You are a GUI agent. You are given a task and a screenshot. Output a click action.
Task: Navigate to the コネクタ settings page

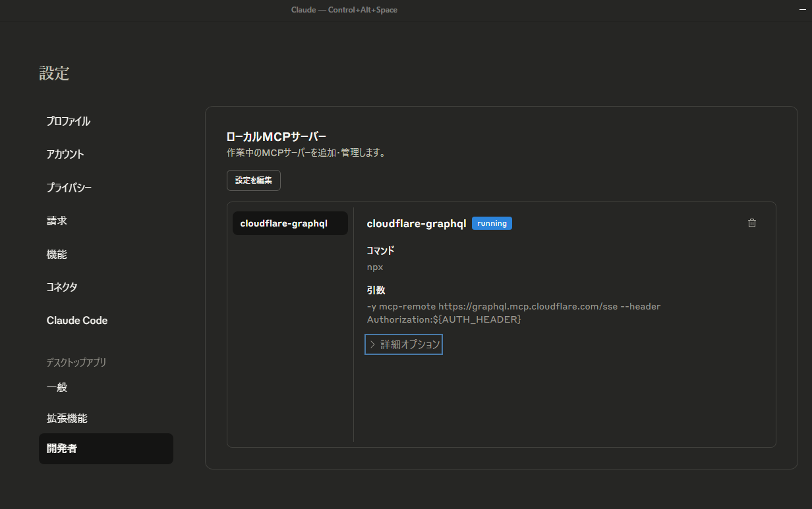pyautogui.click(x=62, y=287)
